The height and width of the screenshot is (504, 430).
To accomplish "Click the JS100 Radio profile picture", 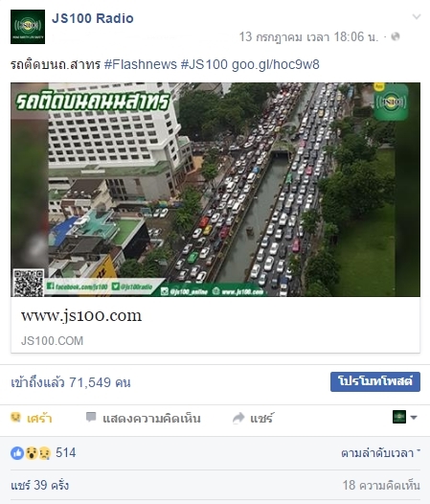I will [28, 27].
